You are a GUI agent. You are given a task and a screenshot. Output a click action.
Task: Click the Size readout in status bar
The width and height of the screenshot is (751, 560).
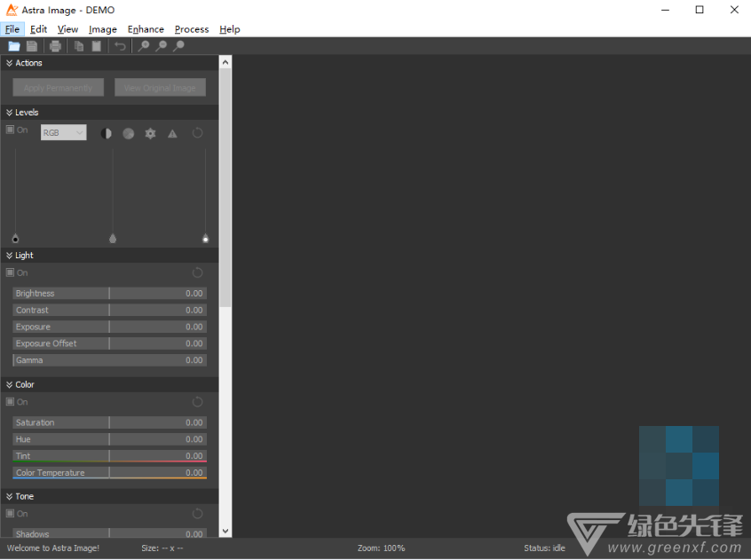tap(162, 548)
